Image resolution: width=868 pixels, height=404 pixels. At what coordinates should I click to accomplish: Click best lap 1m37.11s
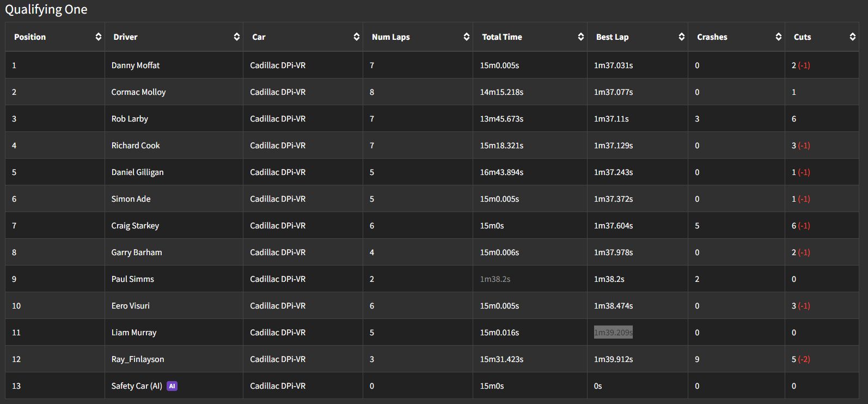point(612,119)
